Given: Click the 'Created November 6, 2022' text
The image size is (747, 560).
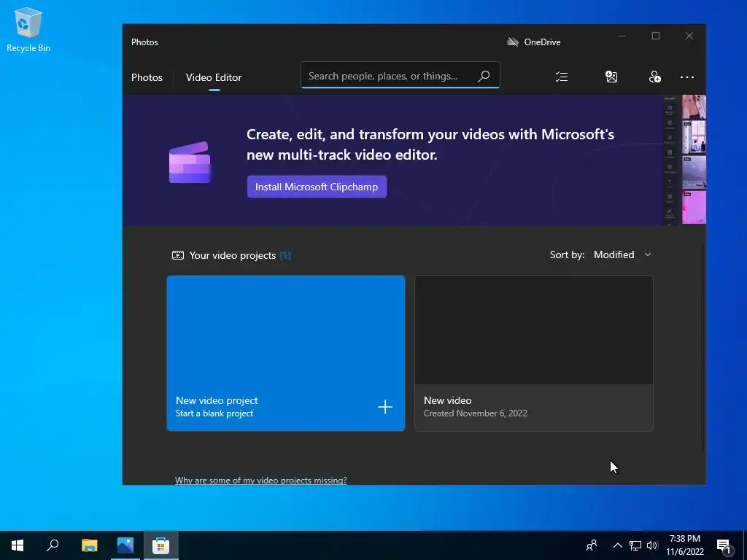Looking at the screenshot, I should pos(476,413).
